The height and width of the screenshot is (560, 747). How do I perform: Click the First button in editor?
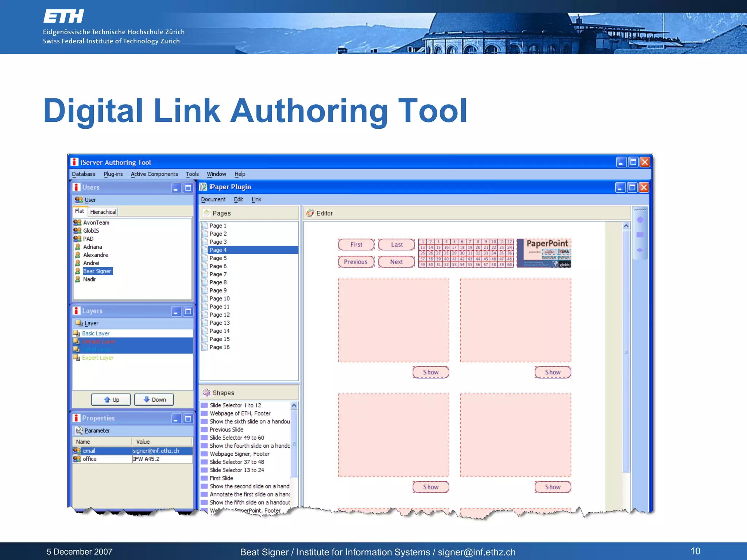coord(356,245)
